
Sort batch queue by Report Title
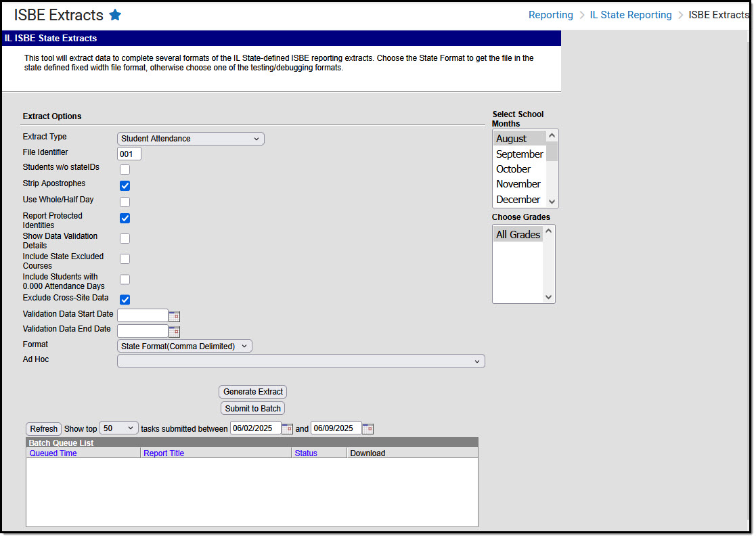click(163, 453)
